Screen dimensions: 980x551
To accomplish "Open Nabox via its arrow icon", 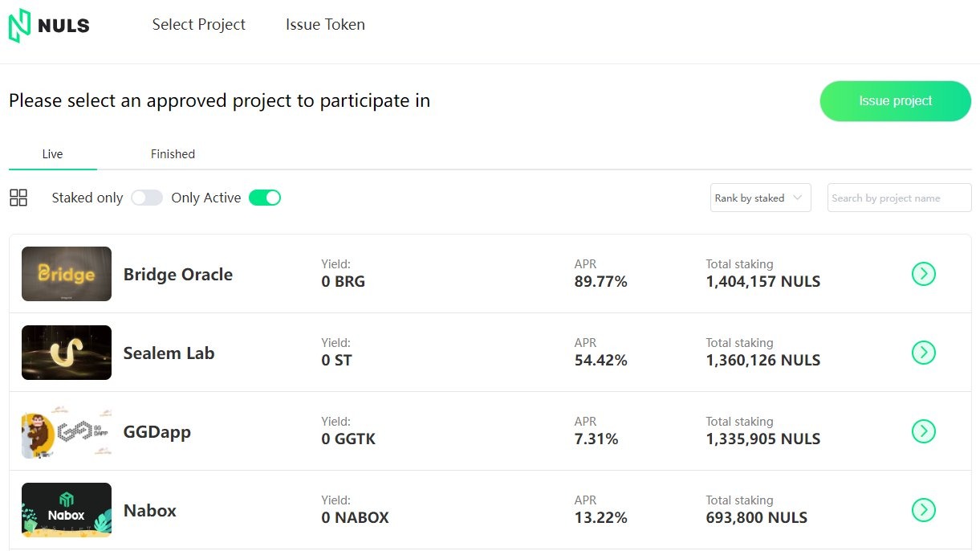I will click(924, 510).
